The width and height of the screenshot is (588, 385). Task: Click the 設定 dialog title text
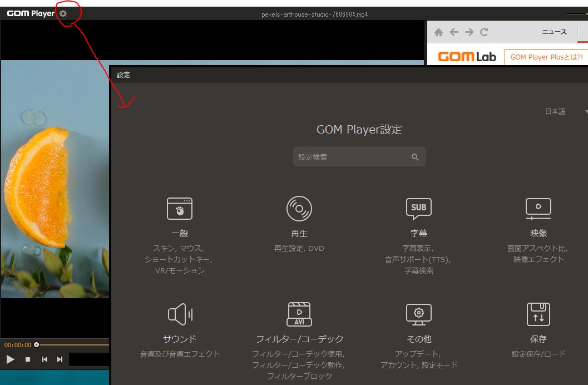point(123,75)
